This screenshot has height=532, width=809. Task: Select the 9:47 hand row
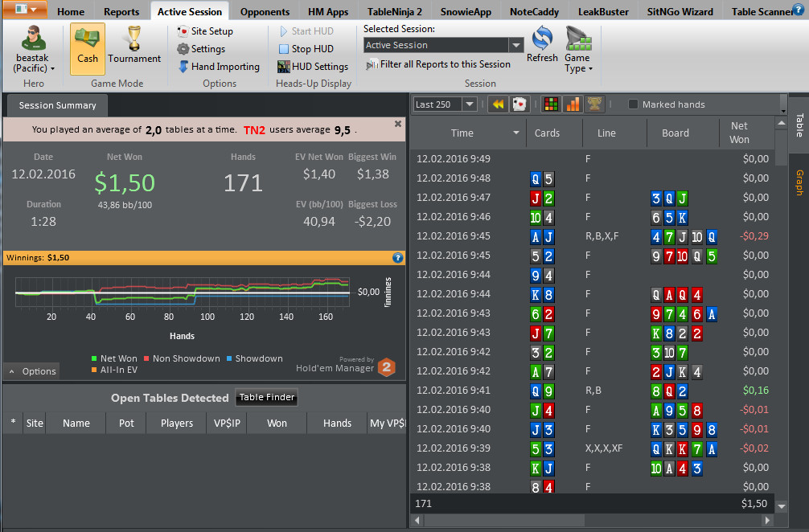[x=593, y=198]
